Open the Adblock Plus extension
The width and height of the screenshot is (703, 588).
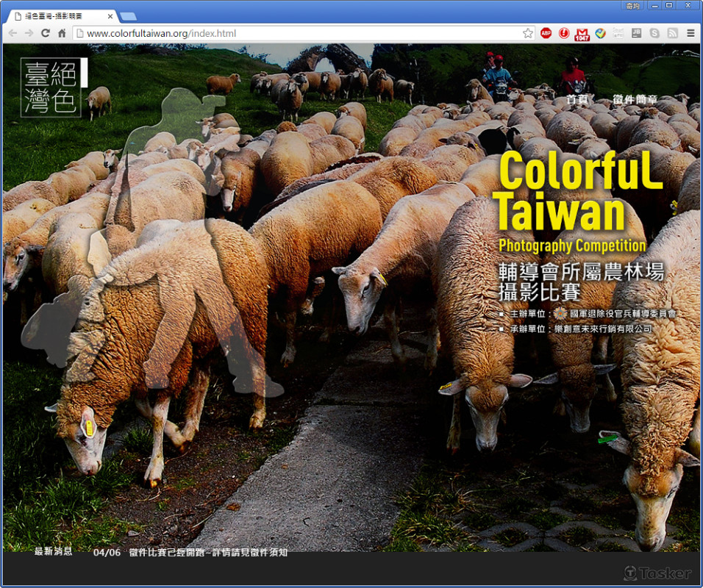(546, 33)
